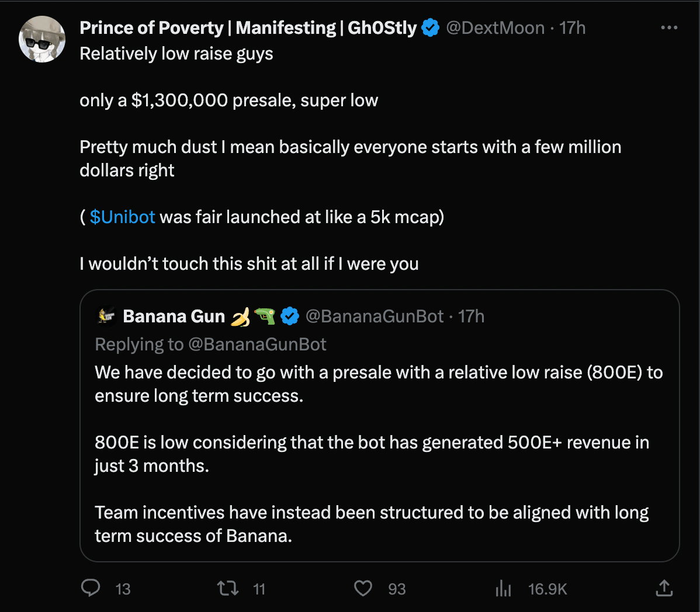Viewport: 700px width, 612px height.
Task: Click the reply speech bubble icon
Action: (x=91, y=588)
